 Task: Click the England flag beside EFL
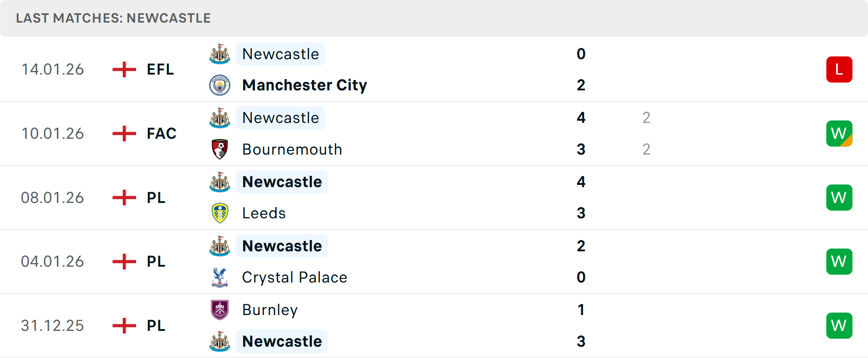point(124,70)
